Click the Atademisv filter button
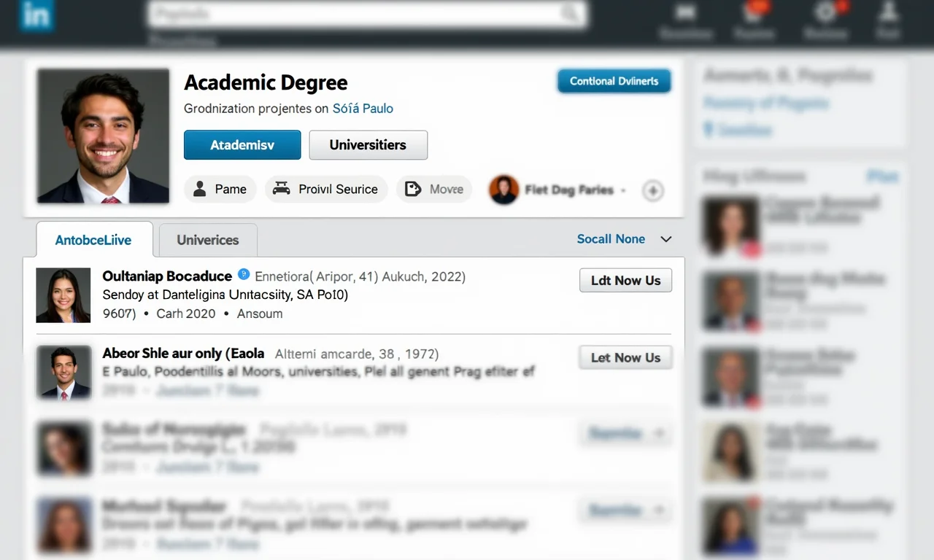The image size is (934, 560). pos(242,144)
